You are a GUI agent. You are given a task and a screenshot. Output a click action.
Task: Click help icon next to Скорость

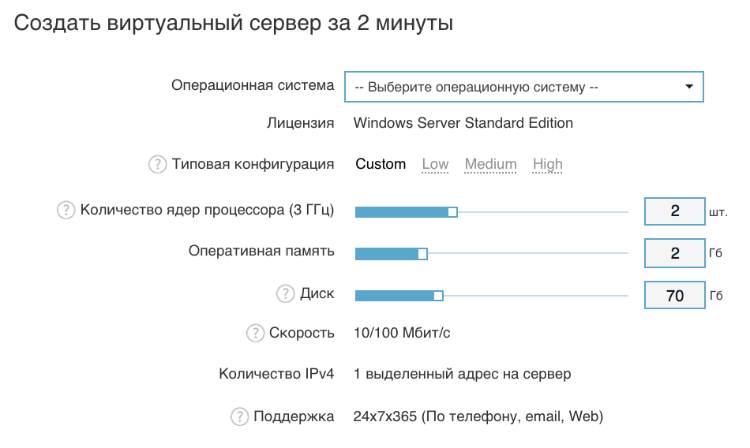255,333
